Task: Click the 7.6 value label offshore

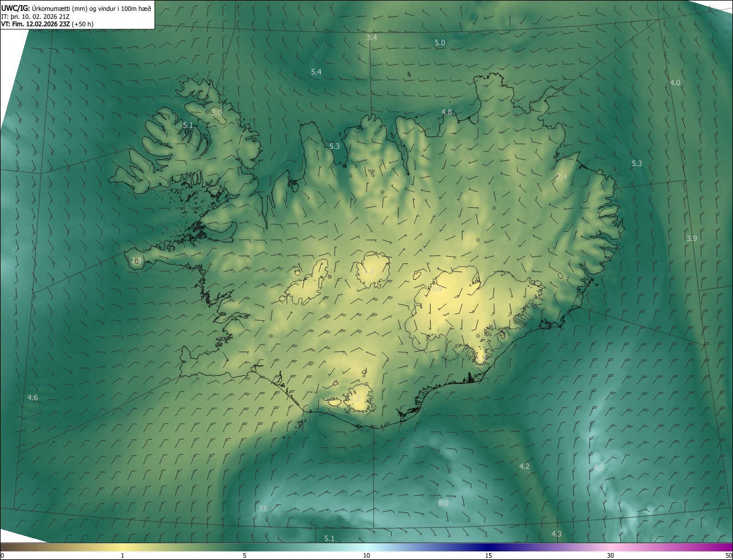Action: [263, 508]
